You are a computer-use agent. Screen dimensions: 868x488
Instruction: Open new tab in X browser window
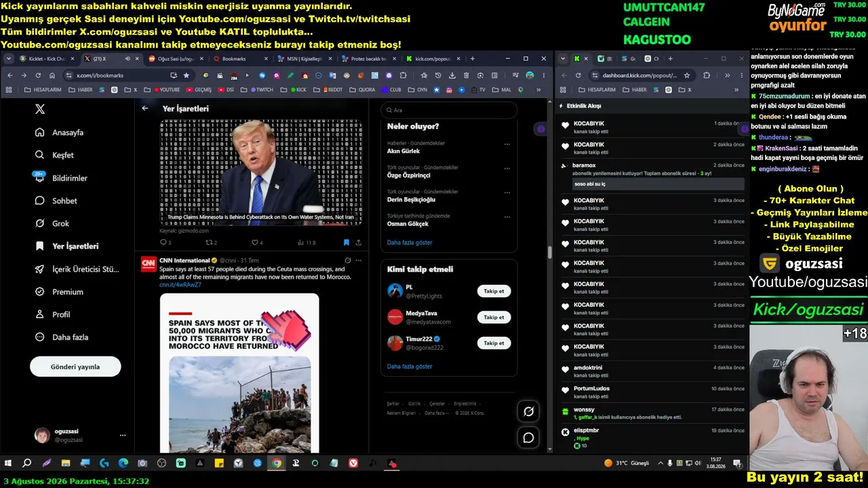(x=473, y=59)
